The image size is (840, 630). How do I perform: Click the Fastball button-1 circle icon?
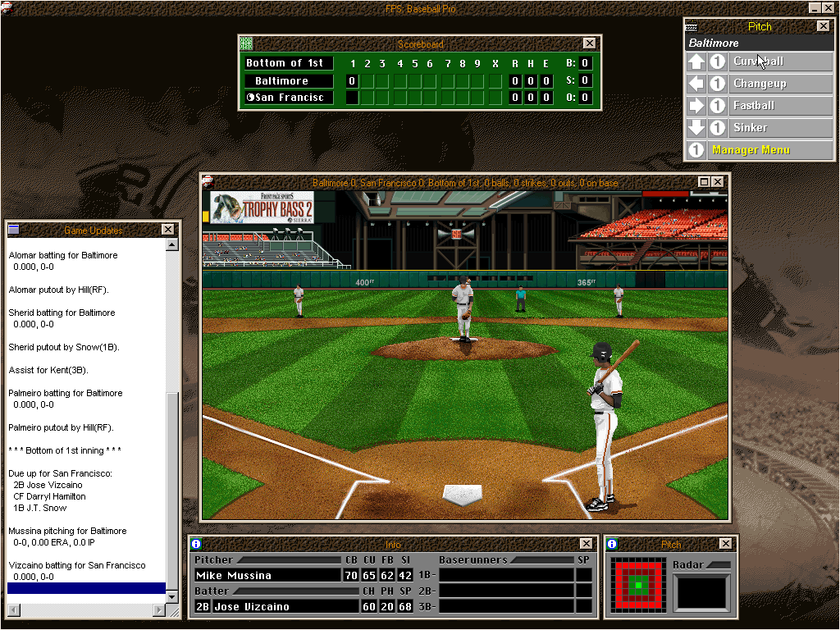point(717,106)
